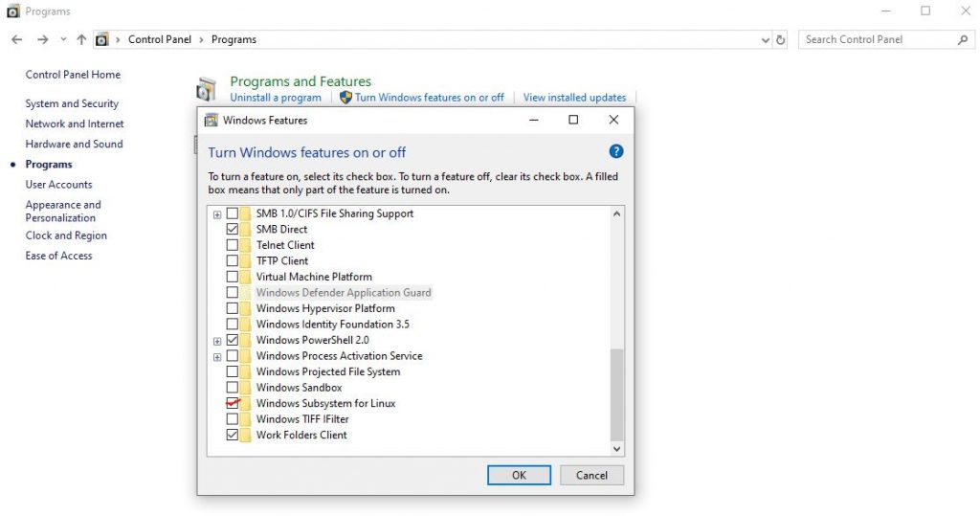Click the Programs breadcrumb
This screenshot has width=980, height=516.
[x=234, y=39]
